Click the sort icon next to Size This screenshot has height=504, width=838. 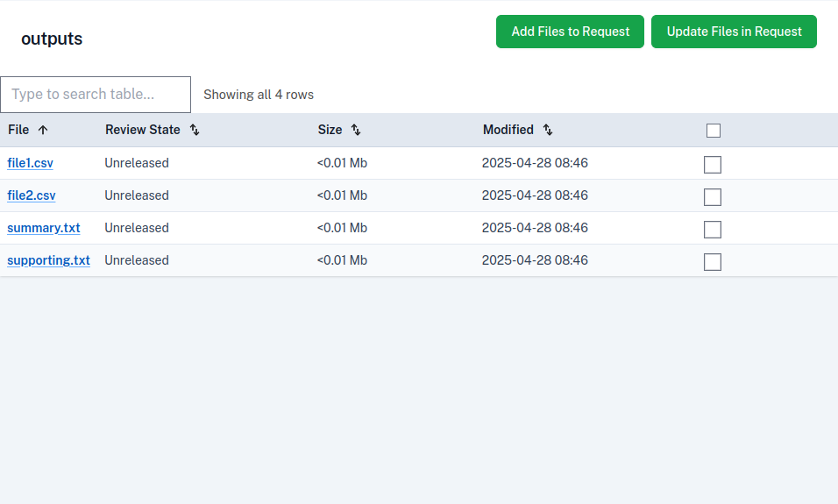tap(356, 130)
